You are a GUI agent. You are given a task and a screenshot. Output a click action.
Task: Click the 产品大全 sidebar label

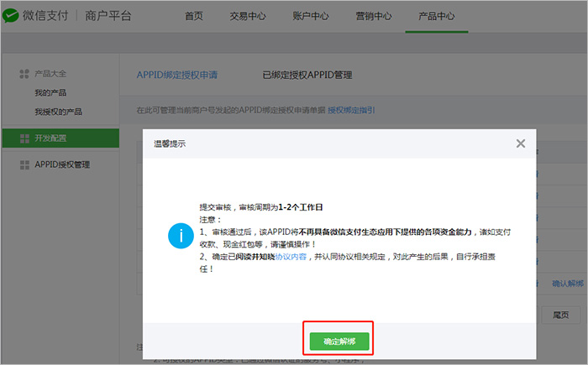(50, 74)
